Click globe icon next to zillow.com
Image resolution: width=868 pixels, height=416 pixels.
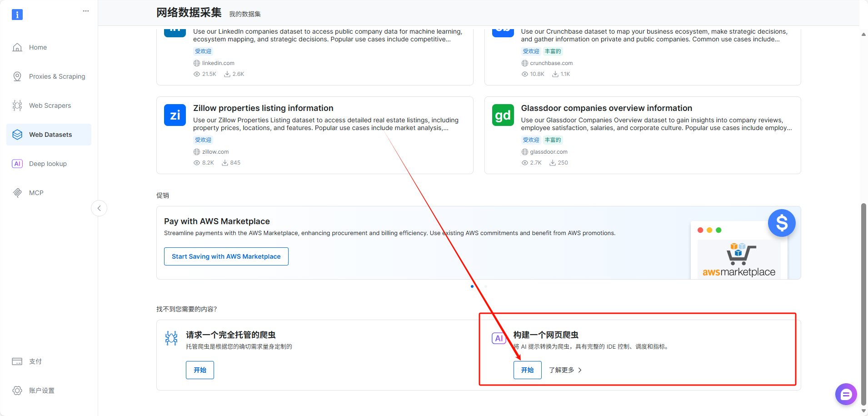click(x=197, y=152)
